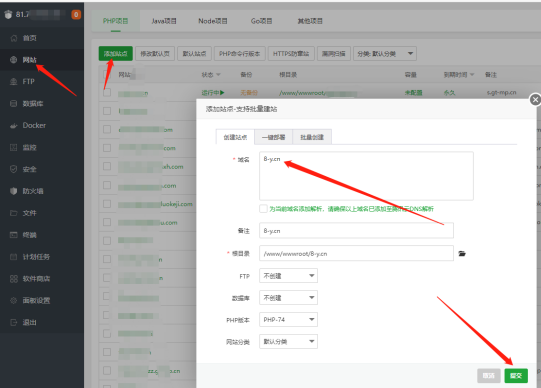Check the site row ending in luokeji.com
Viewport: 541px width, 388px height.
[107, 204]
